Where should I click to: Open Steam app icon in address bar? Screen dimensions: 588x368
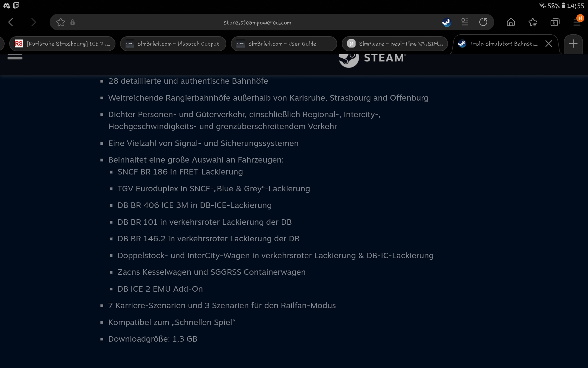447,22
